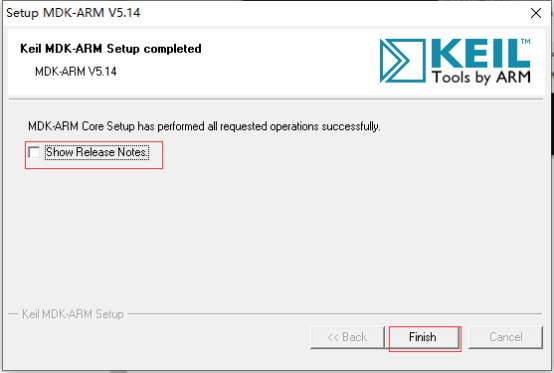Click the Keil MDK-ARM Setup footer label
Image resolution: width=554 pixels, height=373 pixels.
(73, 314)
